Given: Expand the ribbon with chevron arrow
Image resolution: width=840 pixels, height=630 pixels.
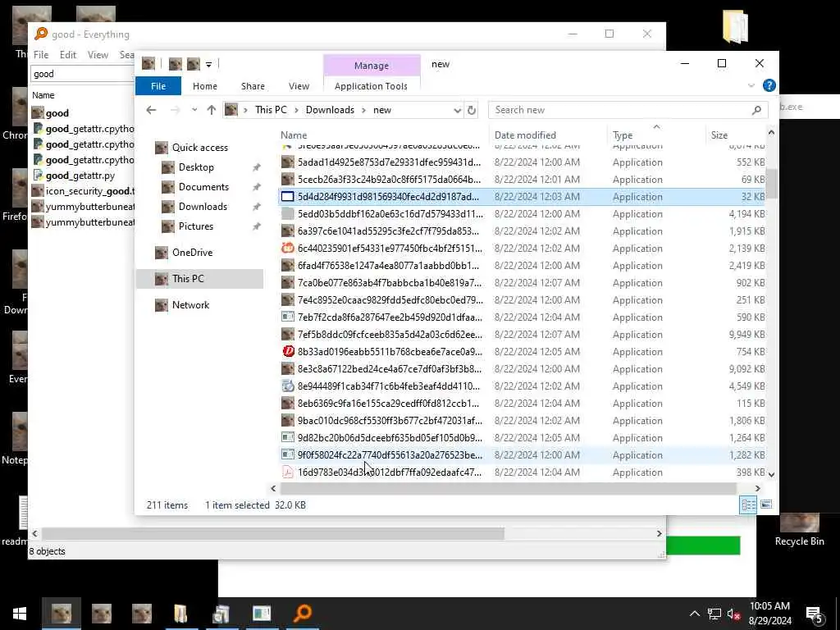Looking at the screenshot, I should click(x=751, y=85).
